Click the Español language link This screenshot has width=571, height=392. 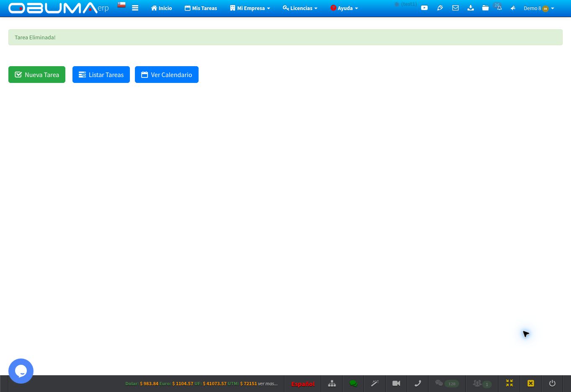303,384
